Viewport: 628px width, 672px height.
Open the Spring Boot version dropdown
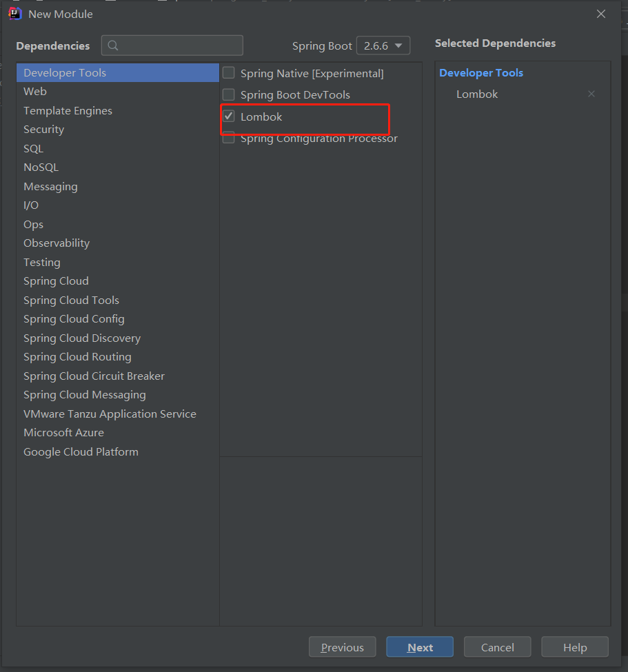(x=383, y=45)
